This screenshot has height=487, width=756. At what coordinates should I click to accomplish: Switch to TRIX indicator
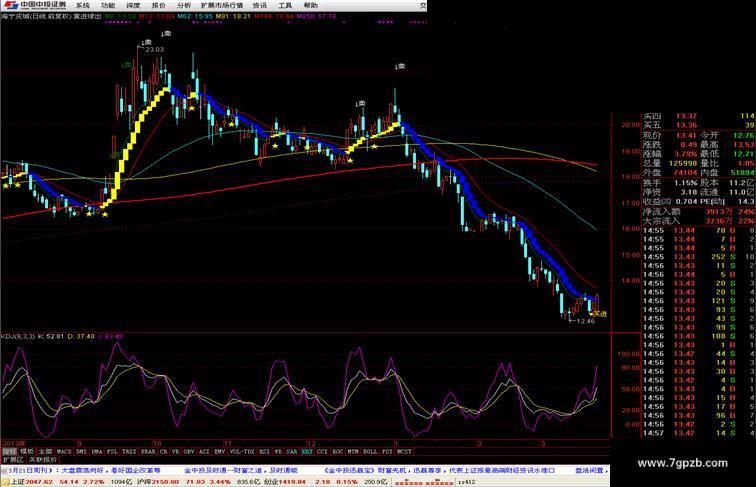click(x=129, y=452)
